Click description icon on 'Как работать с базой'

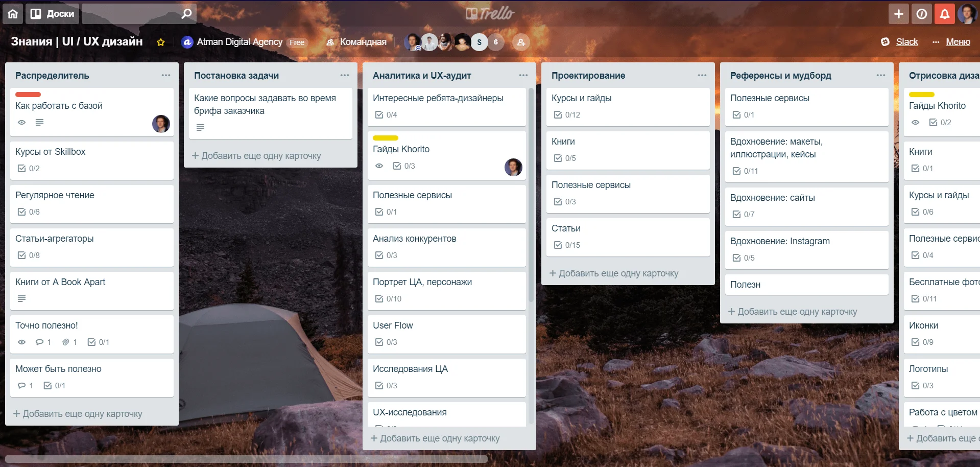39,122
